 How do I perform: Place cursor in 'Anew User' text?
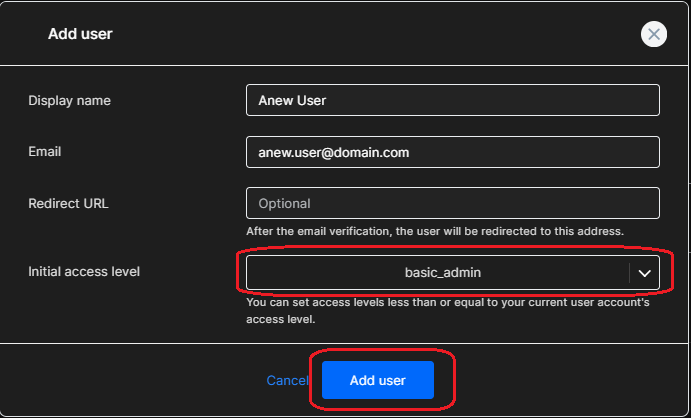pyautogui.click(x=292, y=100)
